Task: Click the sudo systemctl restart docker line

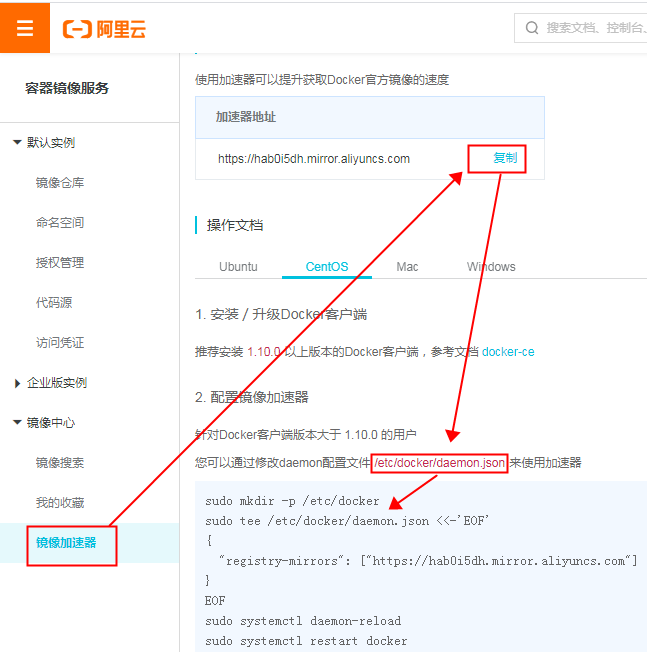Action: pos(306,641)
